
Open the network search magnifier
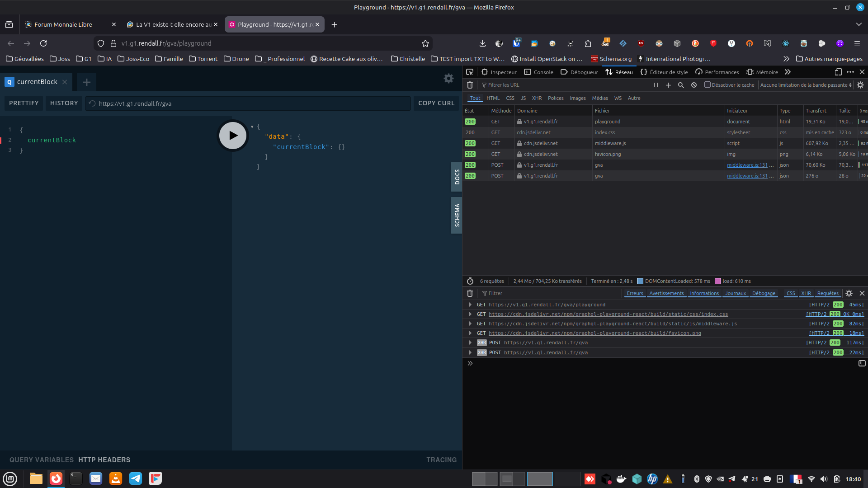681,85
